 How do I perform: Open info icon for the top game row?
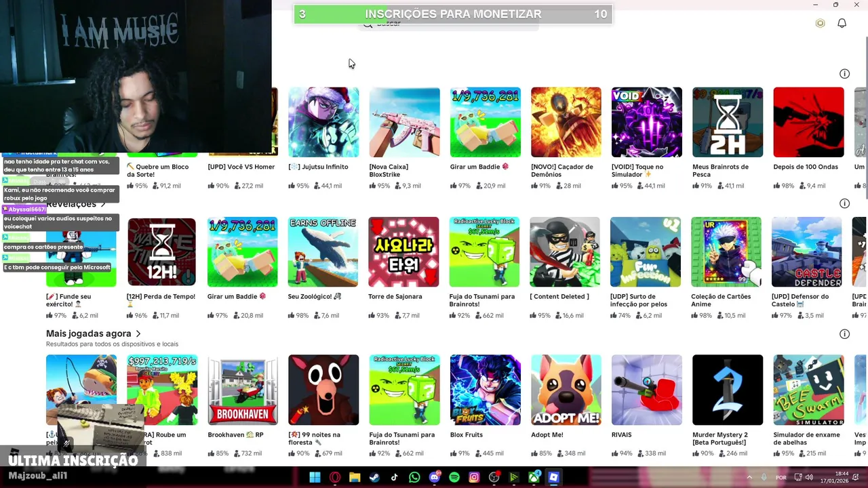(844, 73)
